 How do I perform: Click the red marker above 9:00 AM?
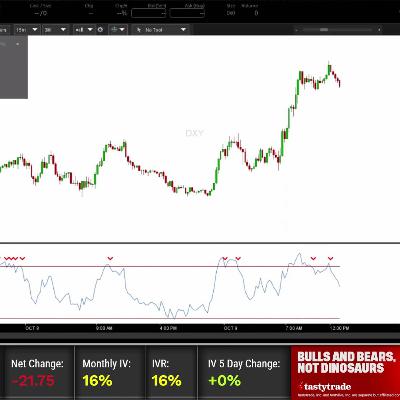110,258
